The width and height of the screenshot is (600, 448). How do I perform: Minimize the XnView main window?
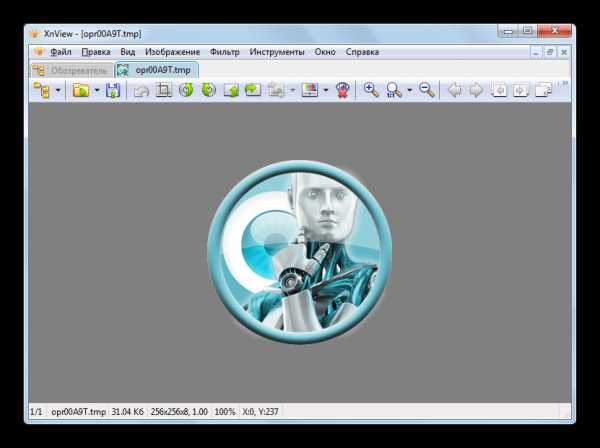(x=508, y=31)
